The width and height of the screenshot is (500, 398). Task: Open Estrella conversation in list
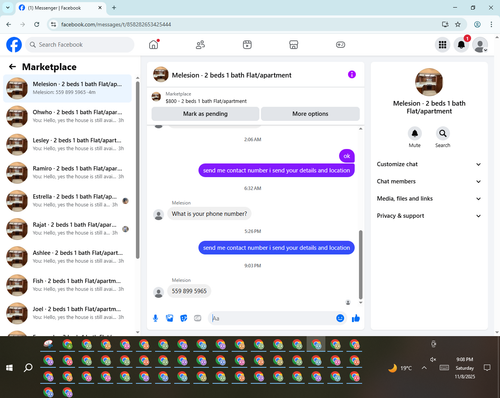67,201
